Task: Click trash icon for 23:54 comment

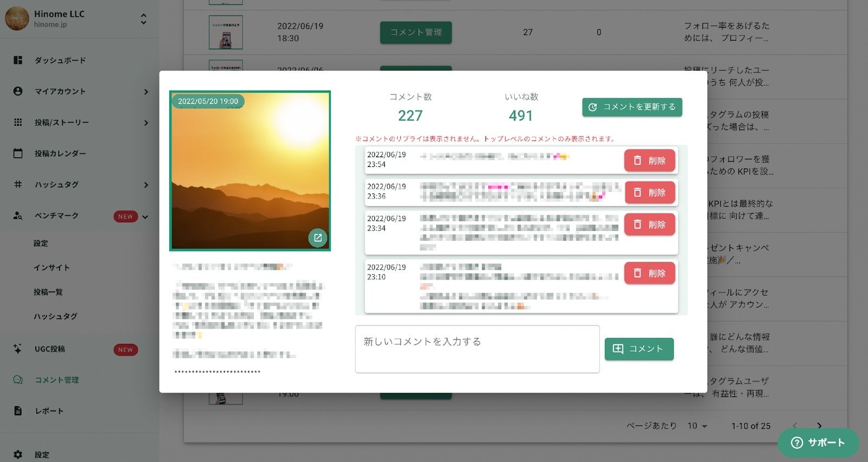Action: (x=637, y=161)
